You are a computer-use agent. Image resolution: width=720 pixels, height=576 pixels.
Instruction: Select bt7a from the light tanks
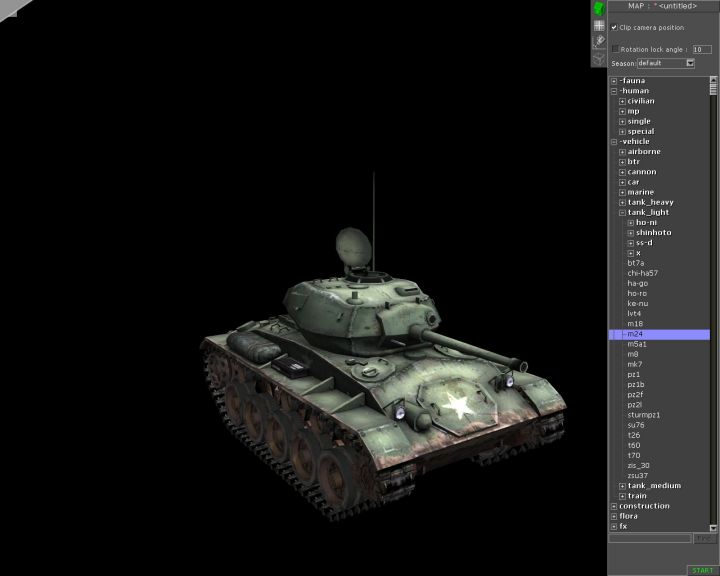point(636,263)
